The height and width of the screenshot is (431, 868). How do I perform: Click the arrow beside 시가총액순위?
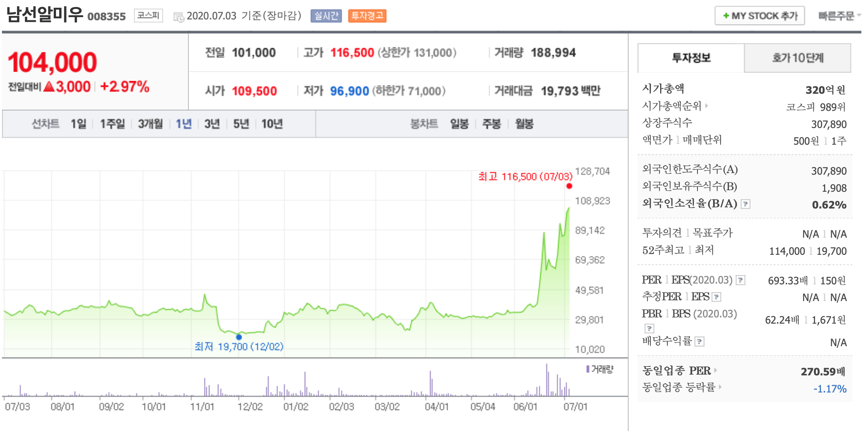[x=706, y=105]
